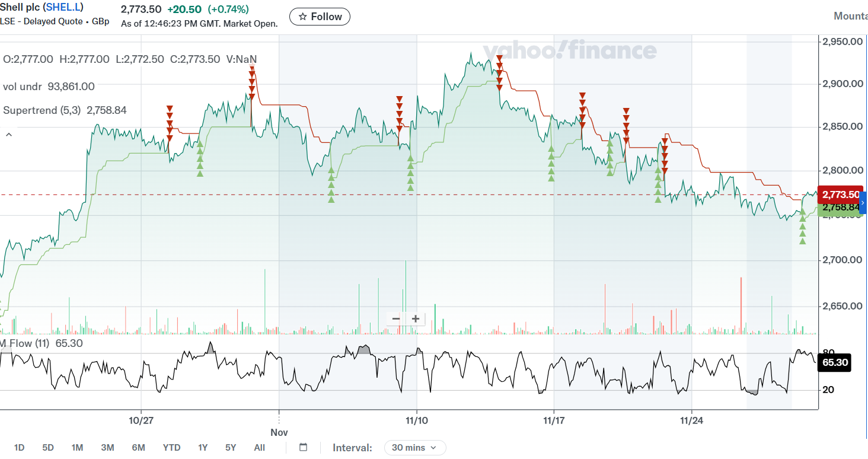Open the calendar date-picker icon near Interval
Screen dimensions: 868x459
point(302,448)
